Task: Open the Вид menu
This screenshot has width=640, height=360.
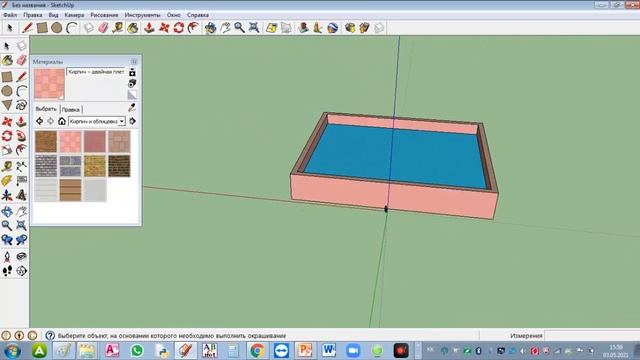Action: coord(53,15)
